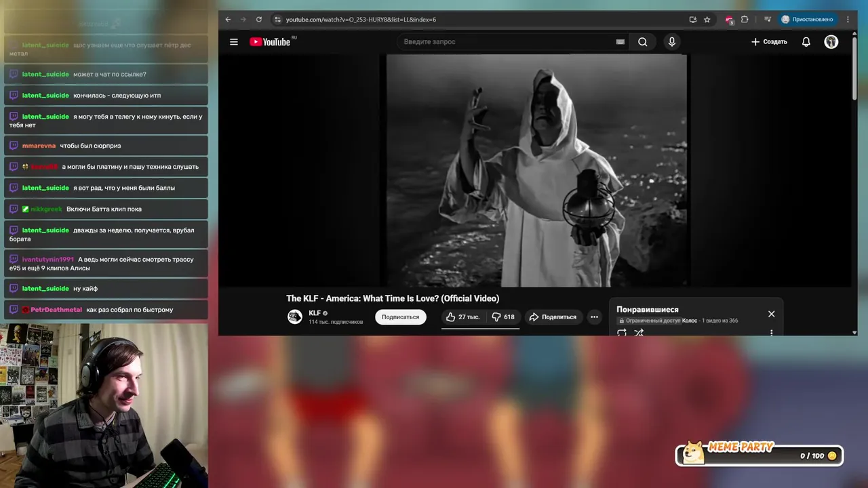The height and width of the screenshot is (488, 868).
Task: Close the Понравившиеся playlist panel
Action: (771, 314)
